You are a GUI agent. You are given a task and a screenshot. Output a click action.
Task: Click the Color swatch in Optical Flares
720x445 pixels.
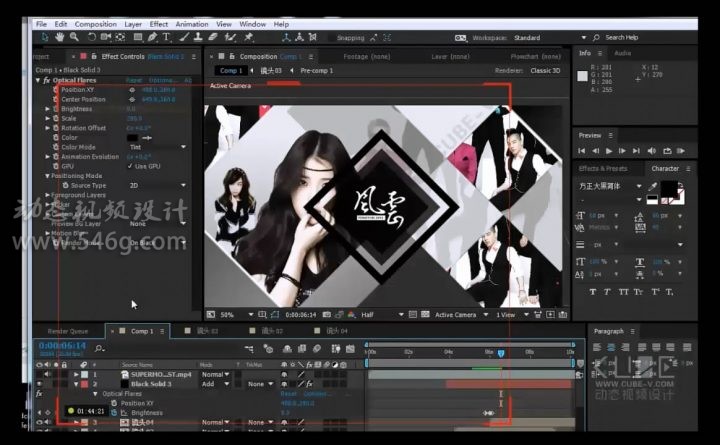(x=134, y=137)
